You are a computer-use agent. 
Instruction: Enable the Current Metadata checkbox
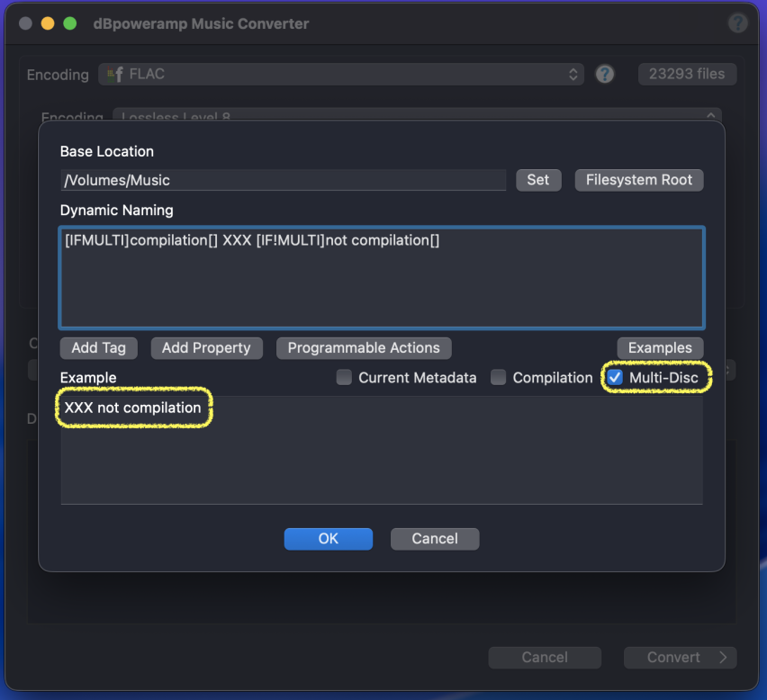coord(344,377)
